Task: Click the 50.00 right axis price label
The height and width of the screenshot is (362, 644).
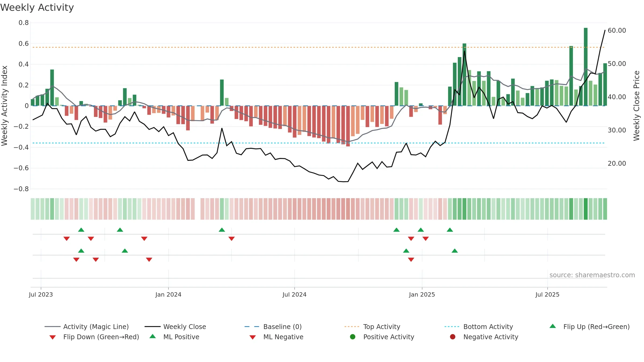Action: tap(617, 64)
